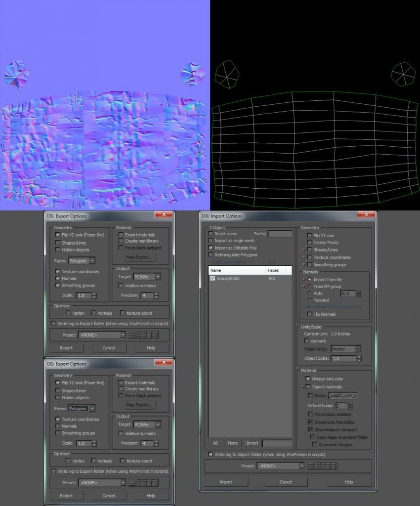Toggle Smoothing groups in lower Export dialog
The height and width of the screenshot is (506, 420).
coord(58,433)
